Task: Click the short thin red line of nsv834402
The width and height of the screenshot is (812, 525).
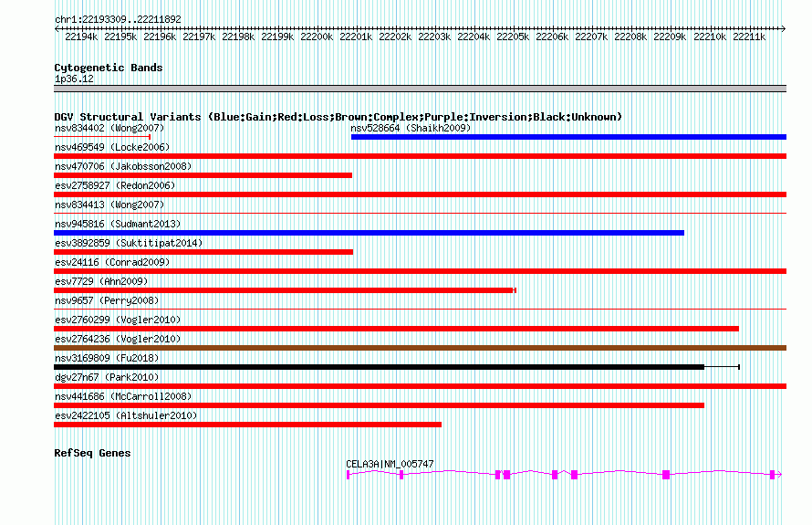Action: [x=102, y=137]
